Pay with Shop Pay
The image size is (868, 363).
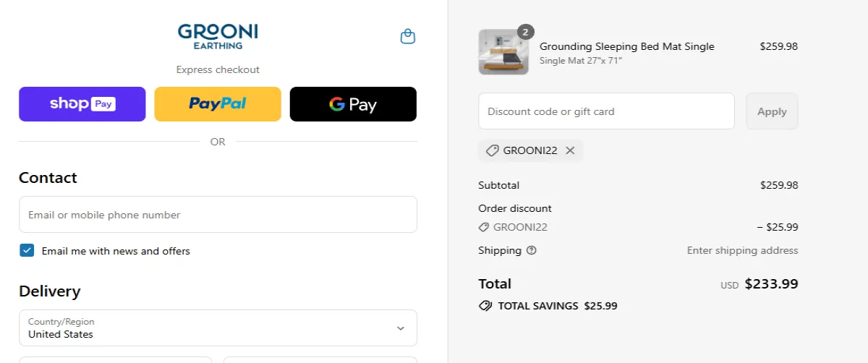[82, 104]
